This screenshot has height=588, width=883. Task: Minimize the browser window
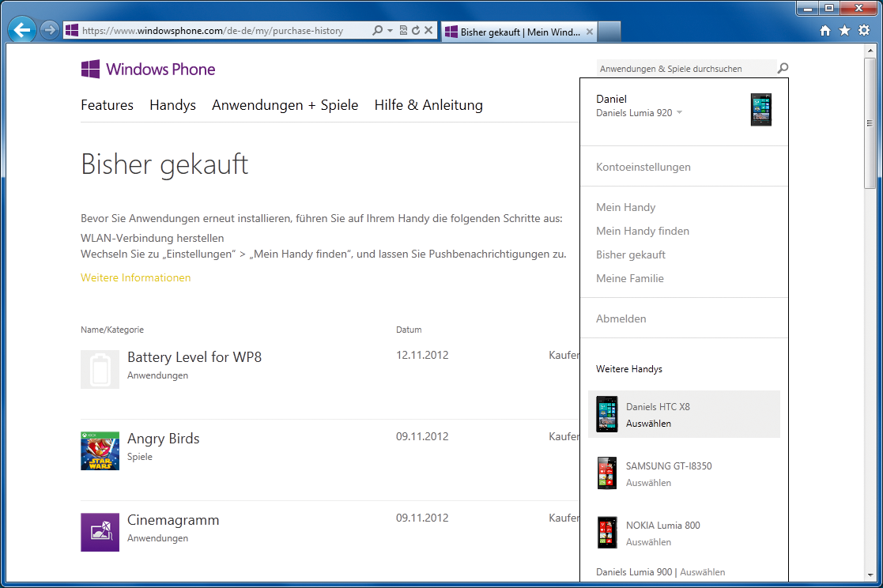pos(808,9)
